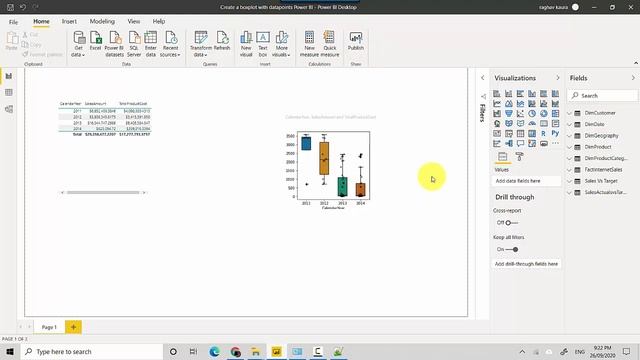640x360 pixels.
Task: Click Add drill-through fields here well
Action: tap(526, 264)
